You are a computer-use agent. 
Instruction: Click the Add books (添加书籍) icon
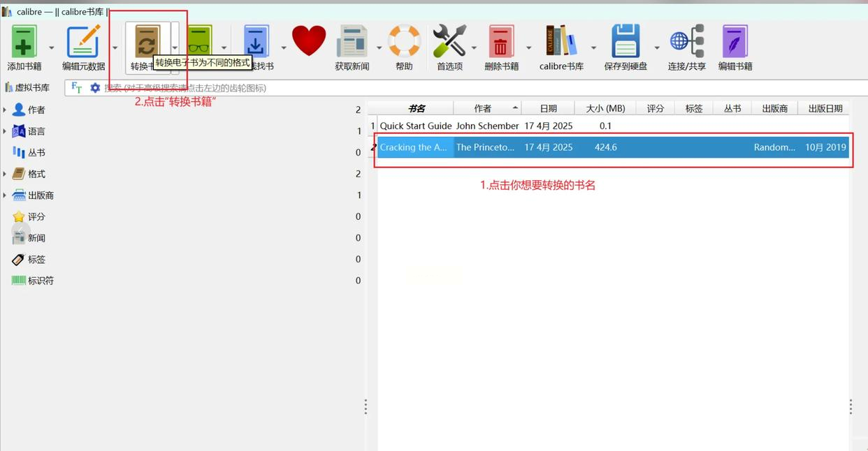(24, 42)
